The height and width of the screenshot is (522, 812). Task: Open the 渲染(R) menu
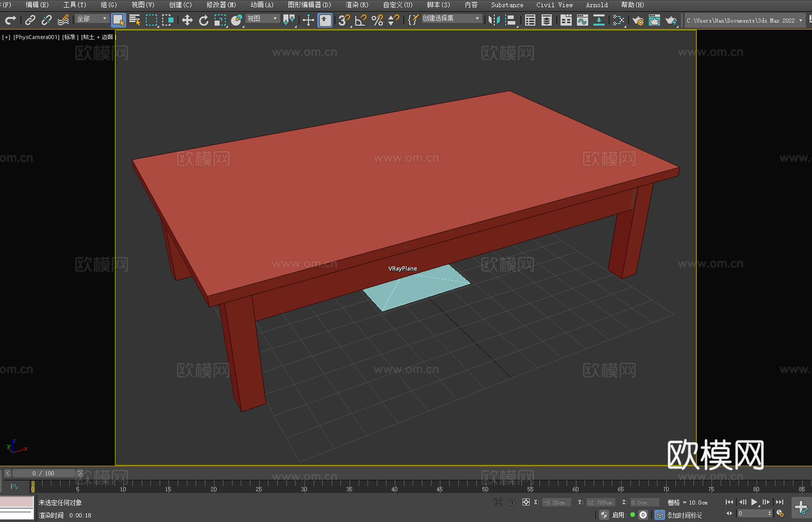(x=357, y=5)
